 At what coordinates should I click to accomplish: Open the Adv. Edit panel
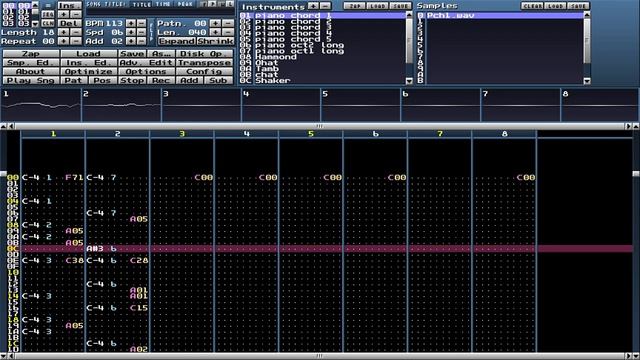click(147, 62)
